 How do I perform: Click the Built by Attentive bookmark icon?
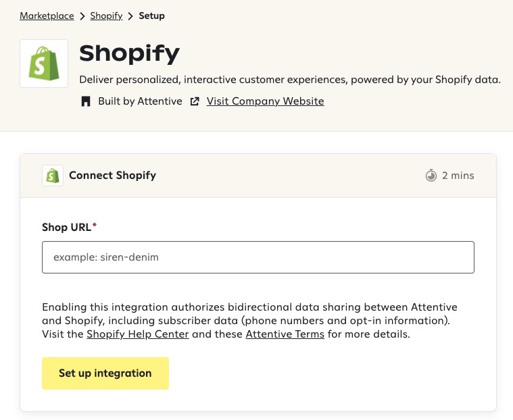86,101
